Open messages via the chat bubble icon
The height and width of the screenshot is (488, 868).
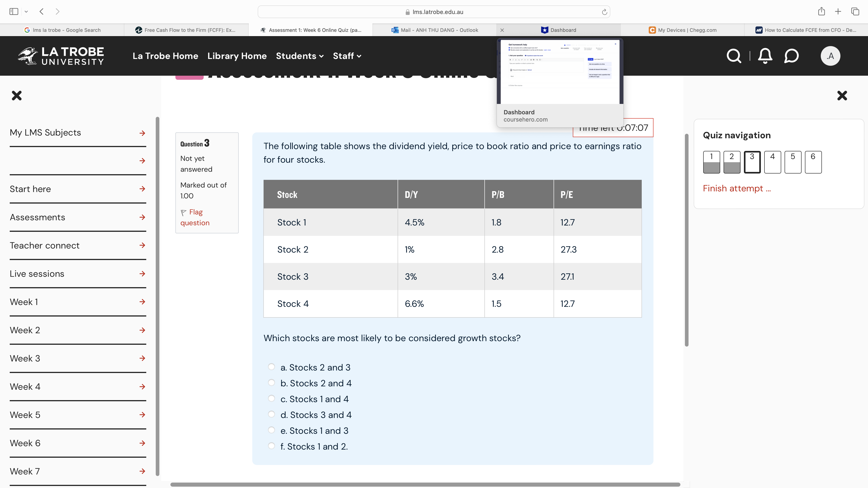pyautogui.click(x=791, y=56)
